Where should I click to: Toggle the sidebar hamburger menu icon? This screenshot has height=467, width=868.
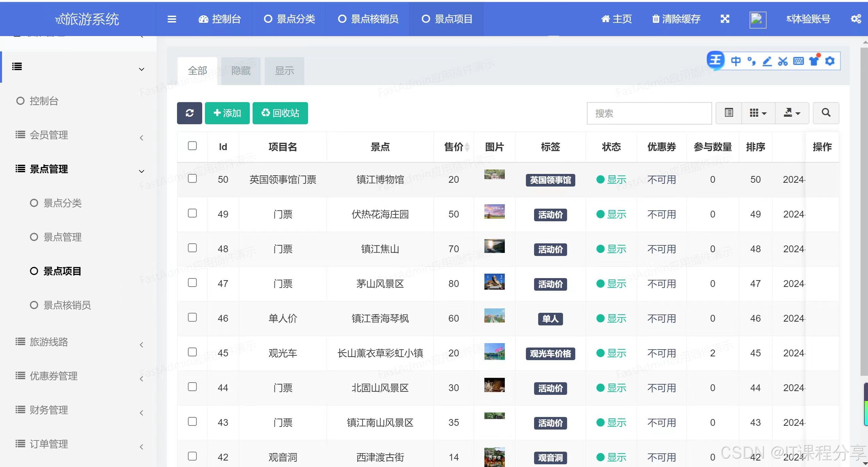172,19
